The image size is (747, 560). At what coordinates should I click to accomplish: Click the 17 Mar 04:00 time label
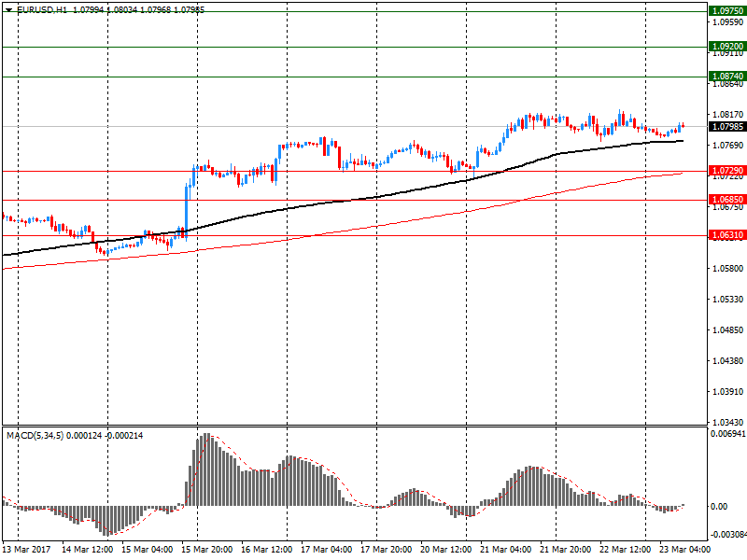pos(326,550)
